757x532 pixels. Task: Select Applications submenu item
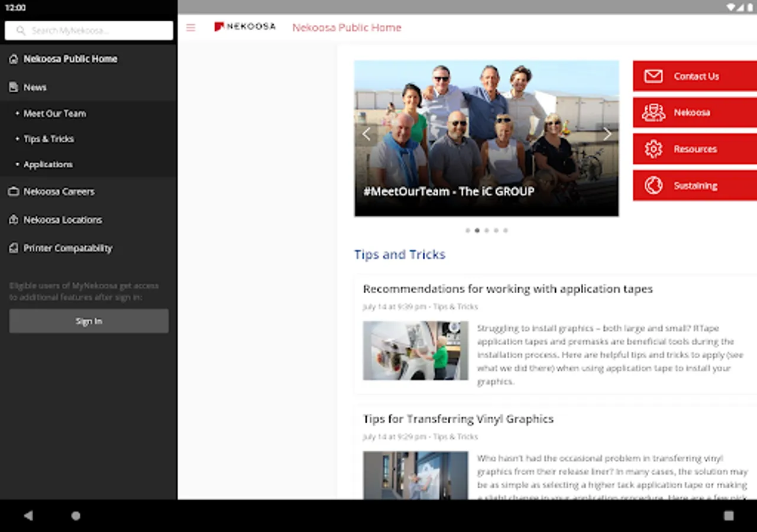[89, 164]
